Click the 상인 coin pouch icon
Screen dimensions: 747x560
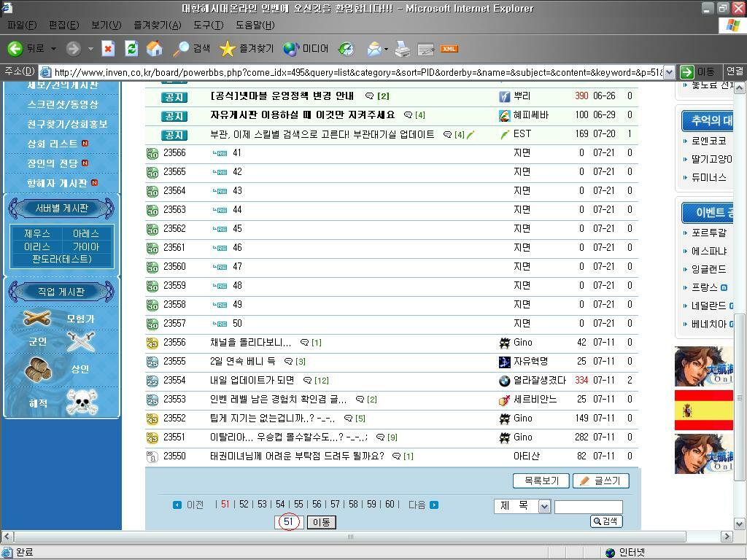(x=36, y=368)
